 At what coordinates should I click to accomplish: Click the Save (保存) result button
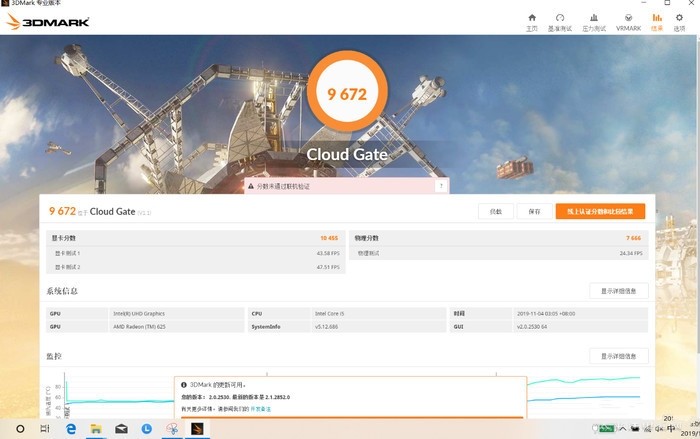pyautogui.click(x=534, y=211)
